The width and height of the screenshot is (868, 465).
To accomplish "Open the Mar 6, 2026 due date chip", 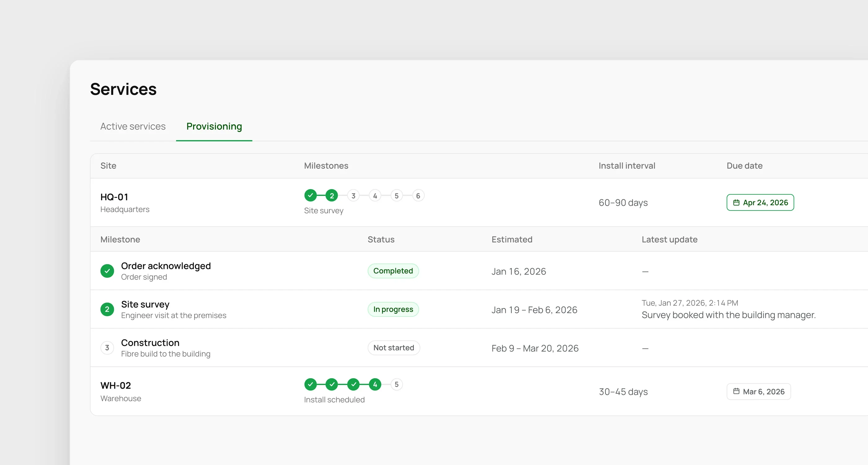I will pos(759,392).
